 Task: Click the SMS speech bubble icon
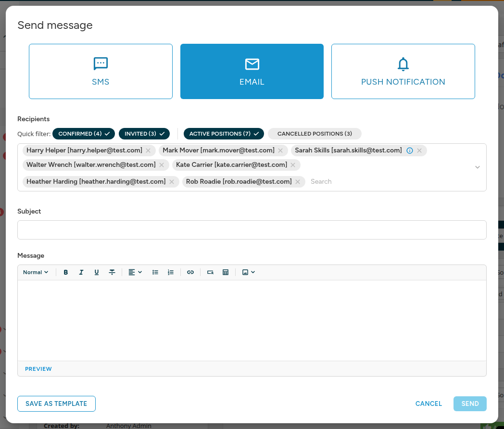coord(101,63)
